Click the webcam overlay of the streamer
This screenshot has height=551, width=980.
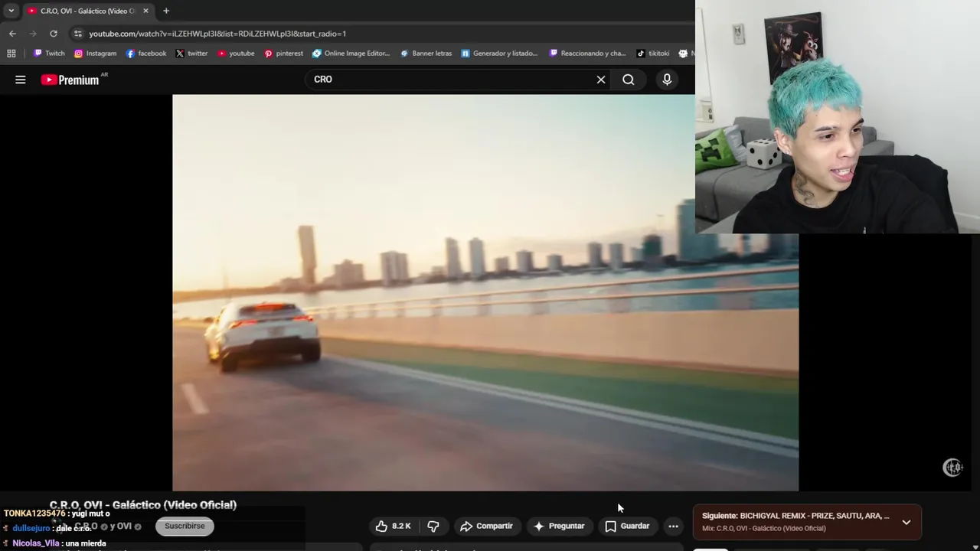coord(838,116)
